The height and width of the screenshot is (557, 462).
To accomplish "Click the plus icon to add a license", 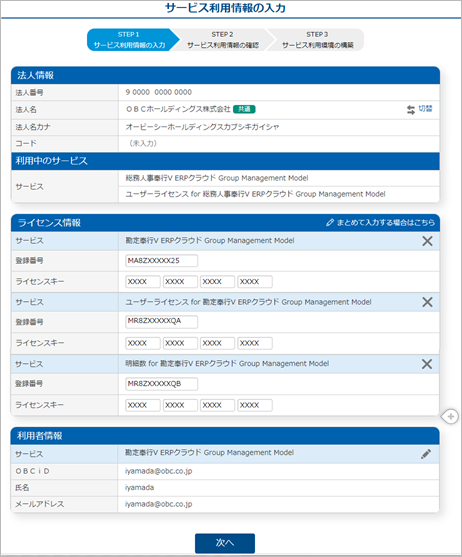I will coord(450,416).
